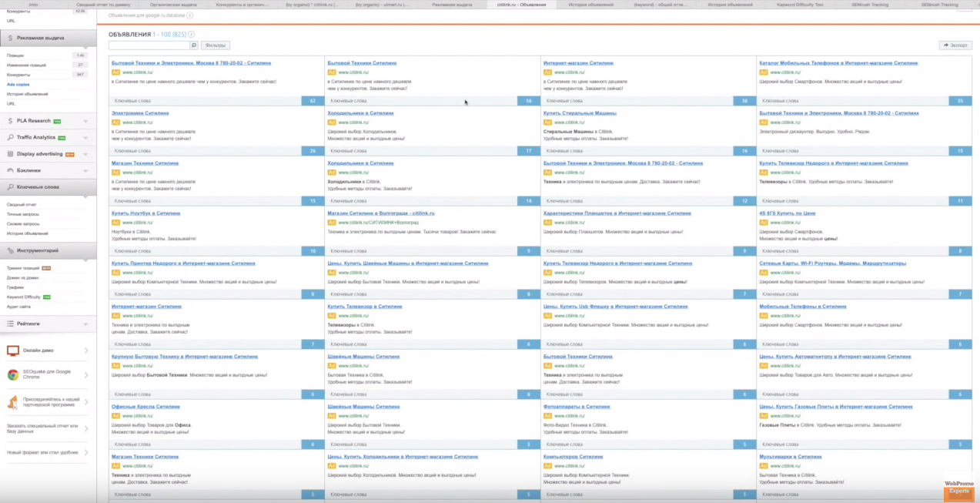Click the Бэклинки section icon
This screenshot has height=503, width=980.
click(x=10, y=170)
